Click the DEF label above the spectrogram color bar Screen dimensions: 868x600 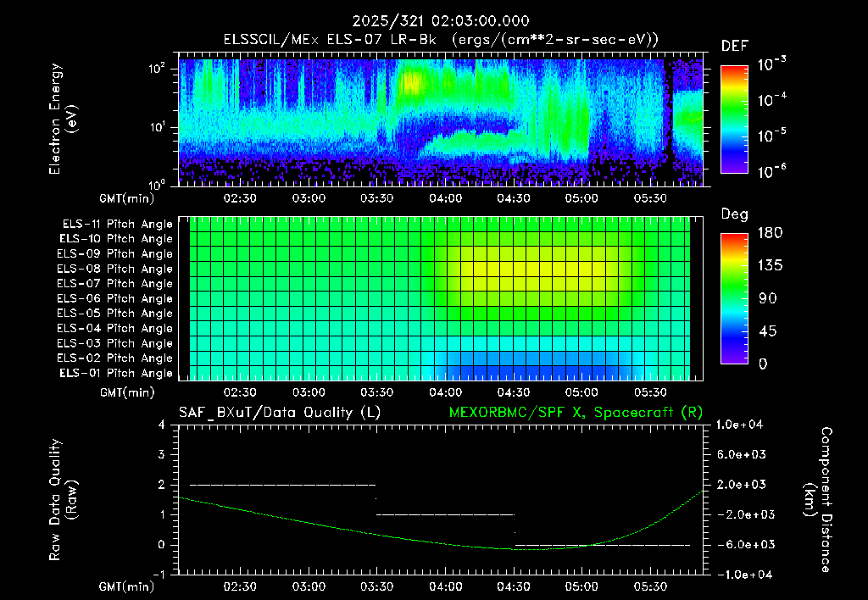[x=735, y=46]
